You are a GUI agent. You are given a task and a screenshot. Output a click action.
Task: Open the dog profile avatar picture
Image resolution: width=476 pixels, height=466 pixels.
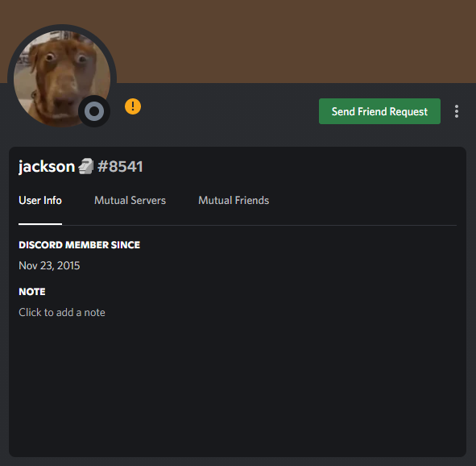coord(62,78)
